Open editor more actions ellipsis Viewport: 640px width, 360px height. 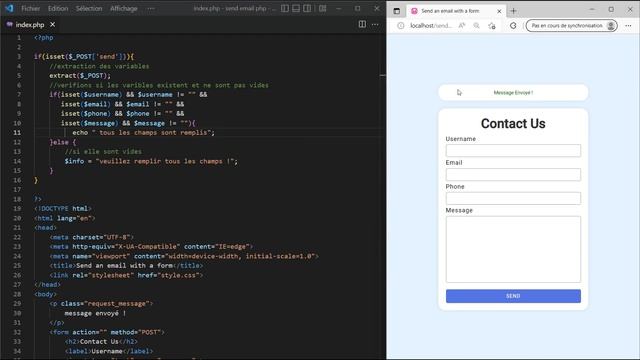tap(375, 24)
